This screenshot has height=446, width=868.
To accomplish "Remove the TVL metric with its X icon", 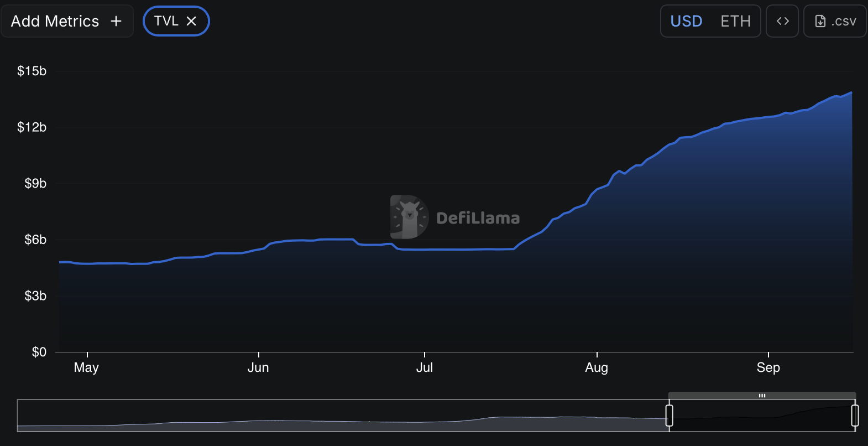I will 191,21.
